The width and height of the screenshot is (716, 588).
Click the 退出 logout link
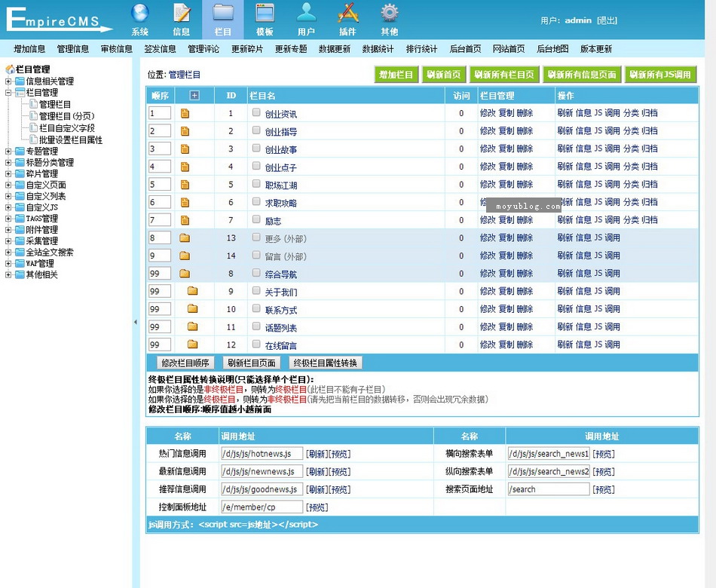607,20
